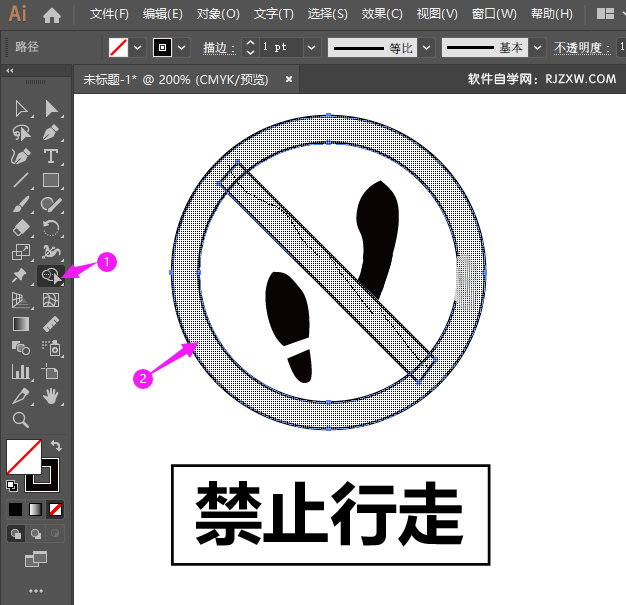The height and width of the screenshot is (605, 626).
Task: Open 等比 variable width profile dropdown
Action: (x=427, y=48)
